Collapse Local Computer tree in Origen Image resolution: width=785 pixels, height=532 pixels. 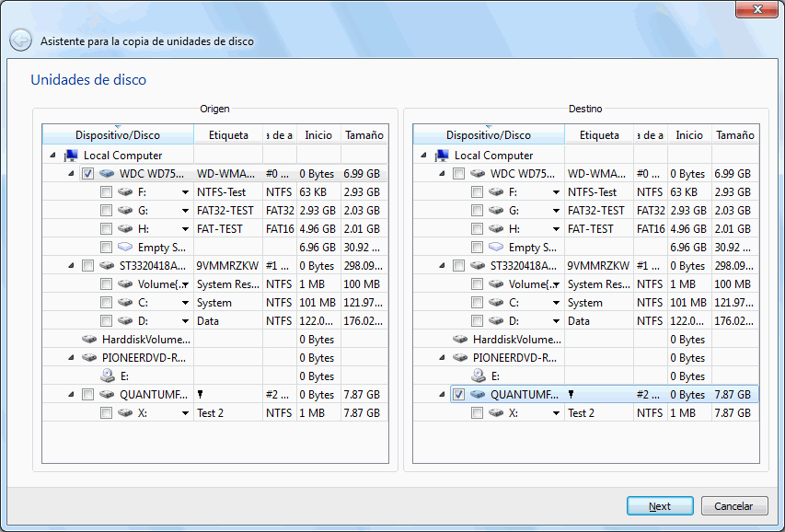tap(52, 156)
